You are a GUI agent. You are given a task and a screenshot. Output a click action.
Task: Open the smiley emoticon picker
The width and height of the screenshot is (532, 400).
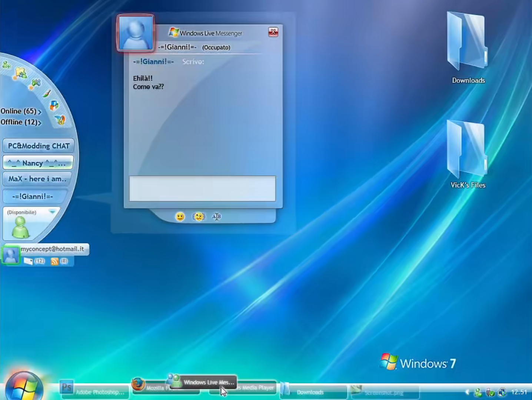click(180, 217)
